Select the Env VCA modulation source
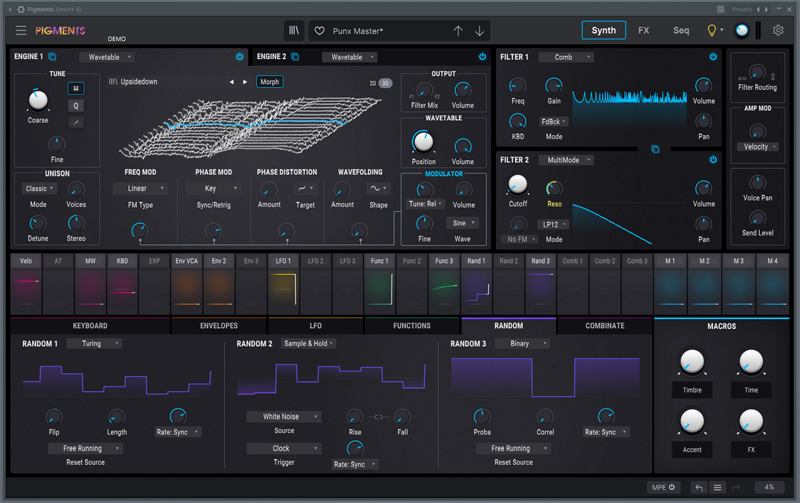The width and height of the screenshot is (800, 503). point(187,284)
